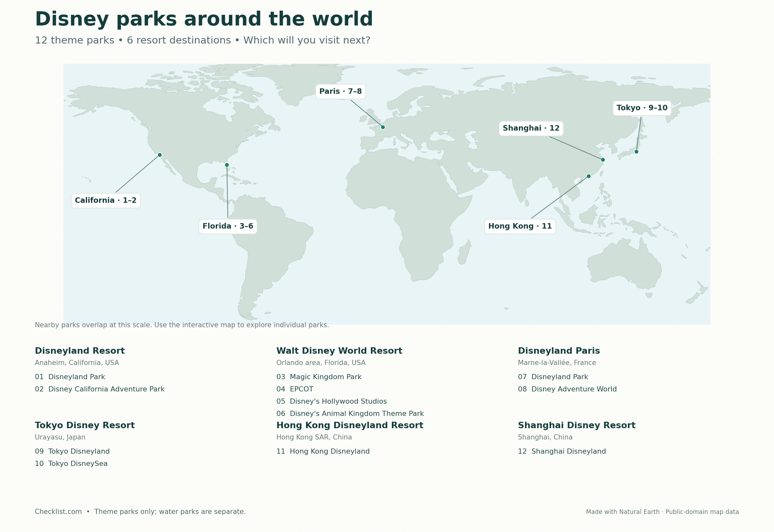Click 'Marne-la-Vallée, France' location text
Screen dimensions: 774x532
pos(557,363)
